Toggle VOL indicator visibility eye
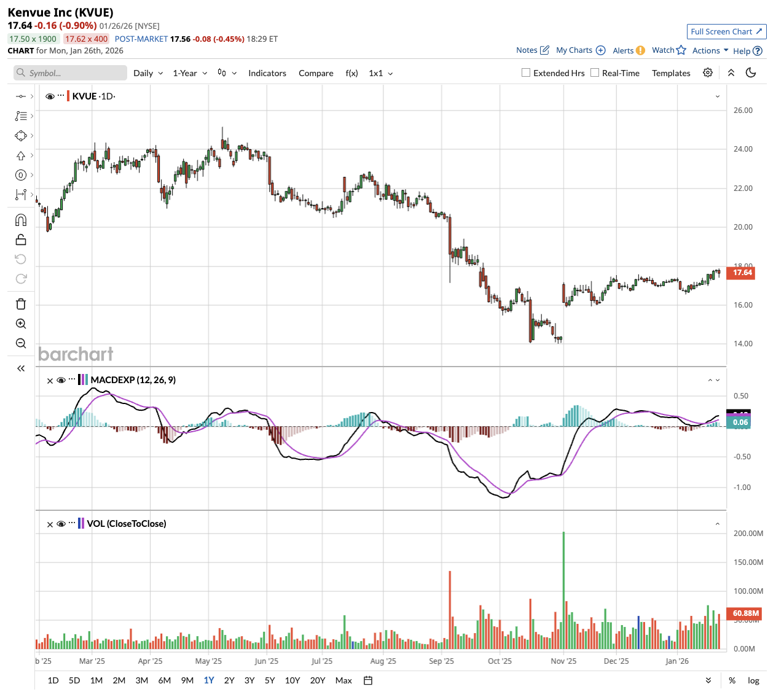The height and width of the screenshot is (700, 784). (x=61, y=524)
